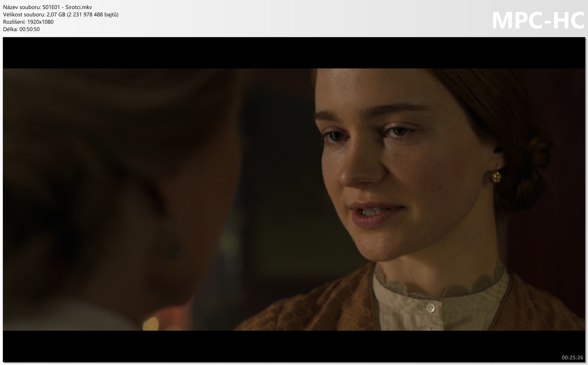The width and height of the screenshot is (588, 365).
Task: Click the MPC-HC logo text
Action: (538, 21)
